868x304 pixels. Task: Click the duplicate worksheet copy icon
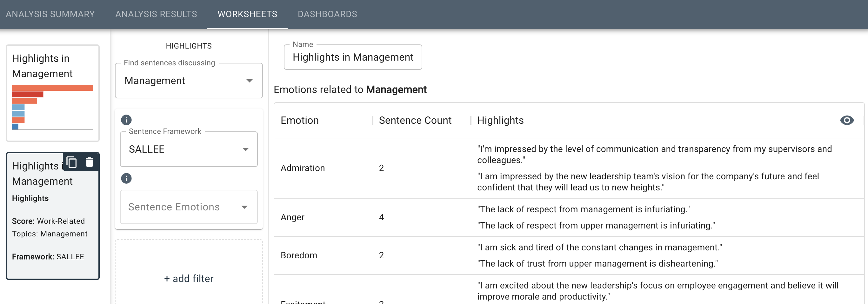coord(71,162)
